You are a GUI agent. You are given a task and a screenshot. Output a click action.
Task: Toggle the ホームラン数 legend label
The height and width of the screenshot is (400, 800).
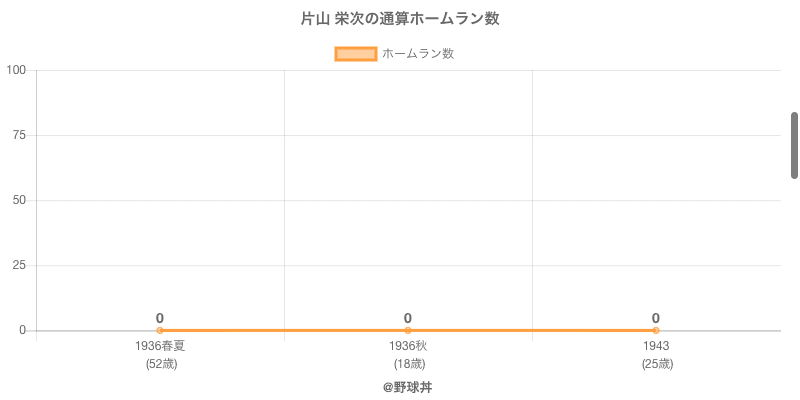click(x=418, y=54)
